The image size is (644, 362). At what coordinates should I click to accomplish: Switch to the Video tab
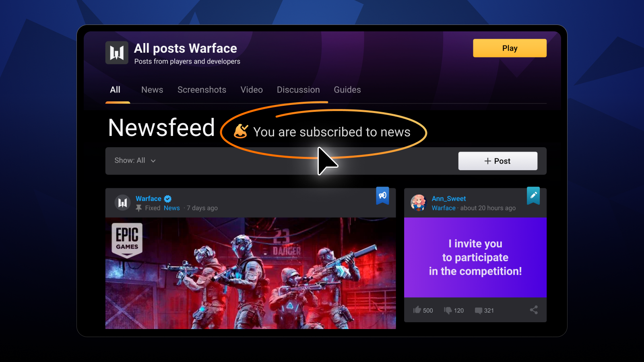252,90
